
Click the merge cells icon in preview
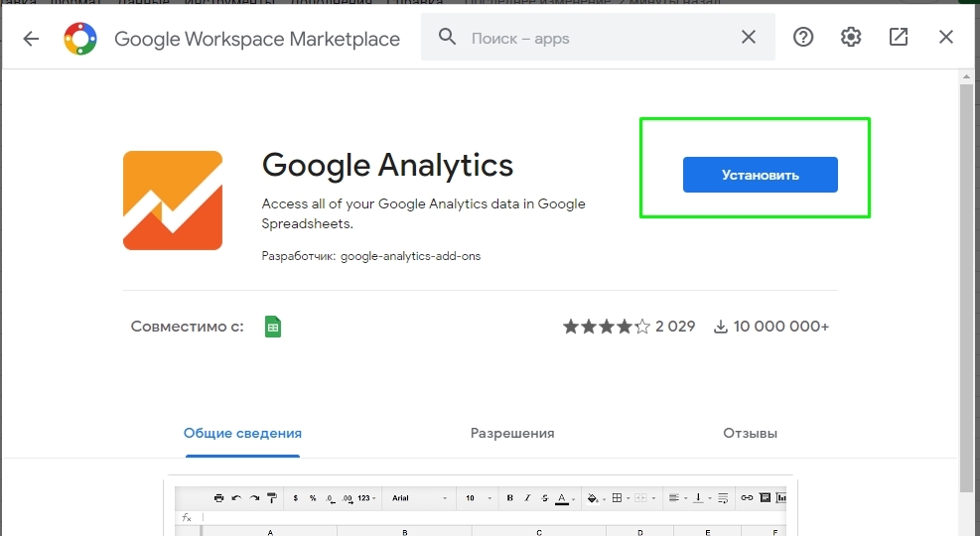pyautogui.click(x=640, y=498)
